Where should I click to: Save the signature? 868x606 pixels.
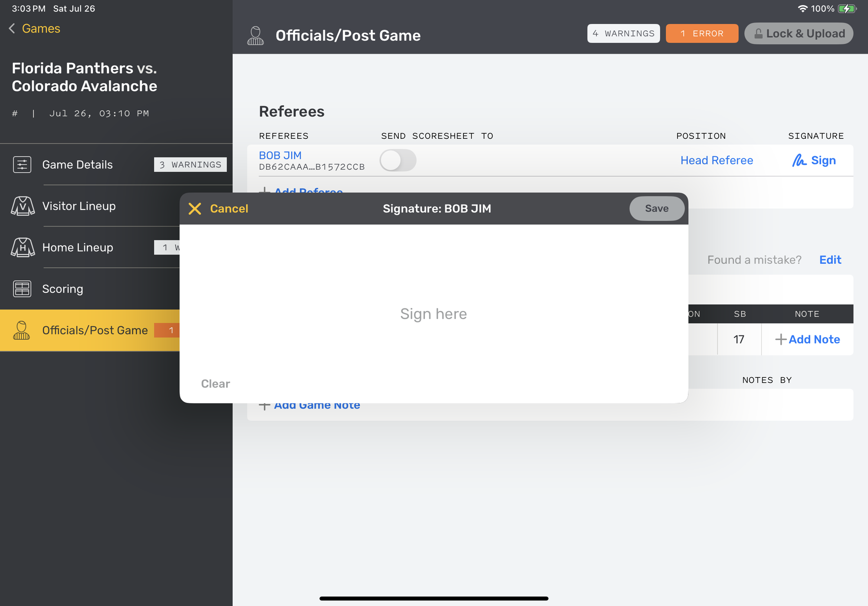click(656, 209)
